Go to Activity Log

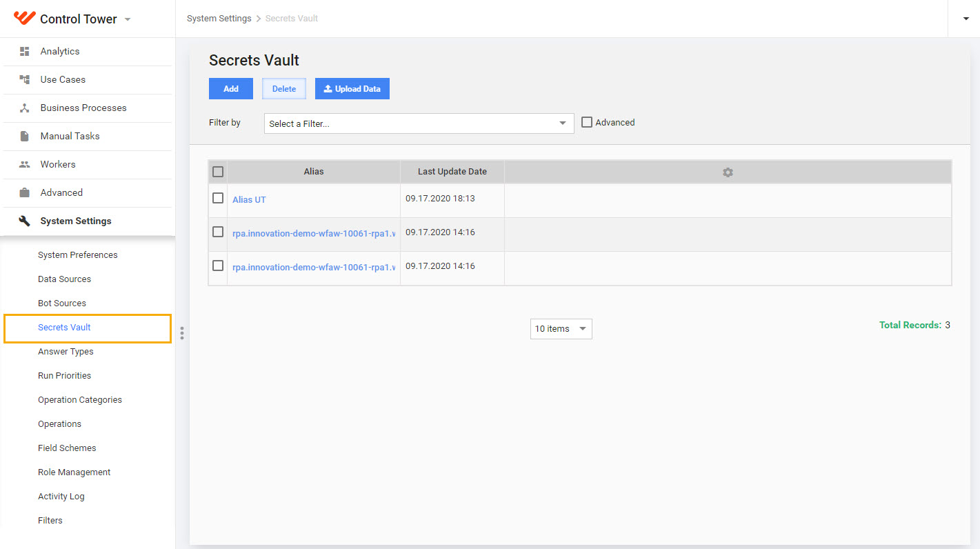coord(61,497)
